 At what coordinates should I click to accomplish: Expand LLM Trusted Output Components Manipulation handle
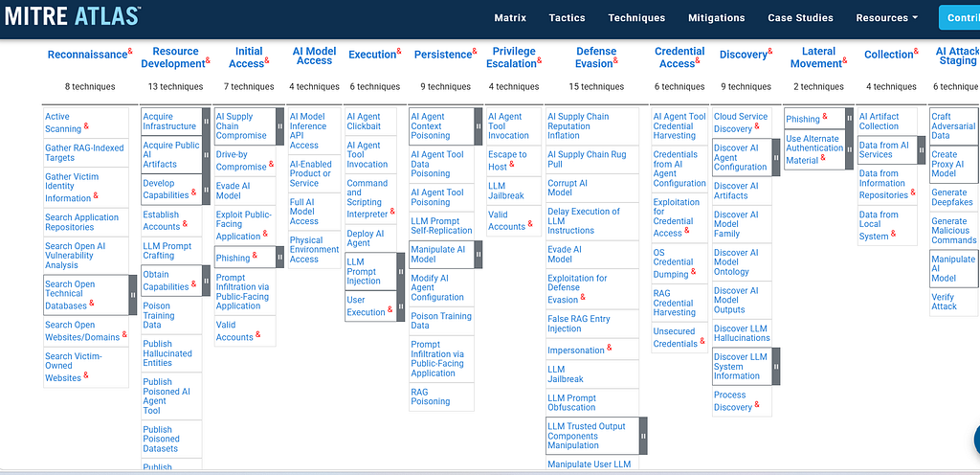[643, 436]
